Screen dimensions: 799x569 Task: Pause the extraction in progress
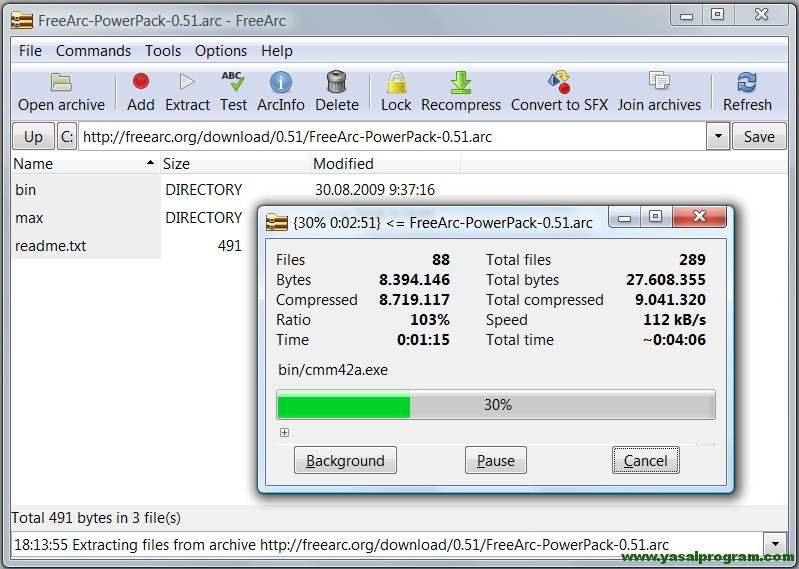click(495, 461)
